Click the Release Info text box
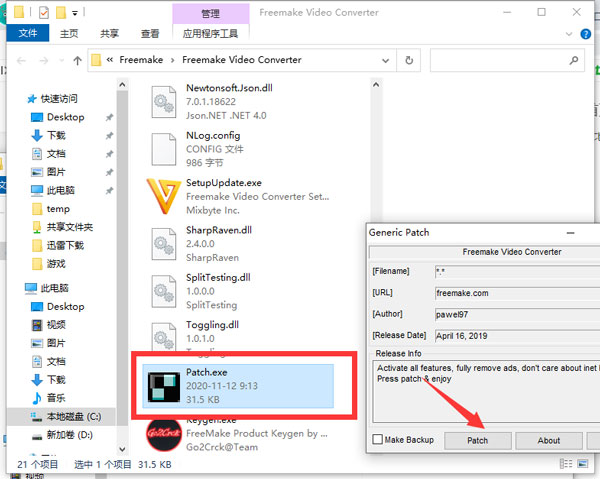This screenshot has width=600, height=479. click(486, 391)
